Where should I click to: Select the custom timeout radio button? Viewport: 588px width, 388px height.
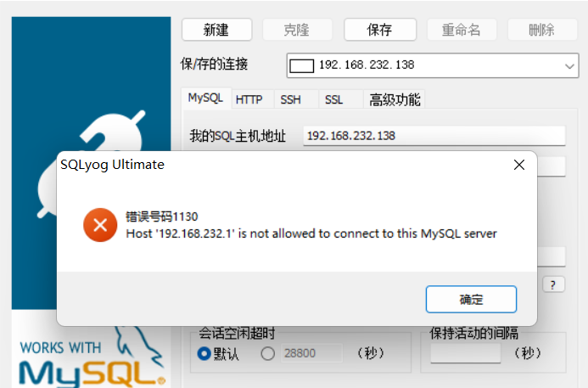point(268,353)
